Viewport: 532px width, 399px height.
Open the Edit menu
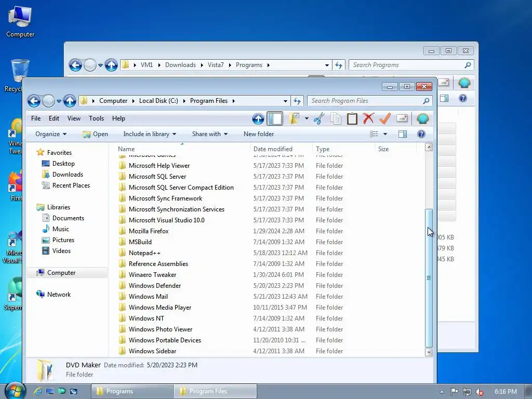pyautogui.click(x=54, y=118)
